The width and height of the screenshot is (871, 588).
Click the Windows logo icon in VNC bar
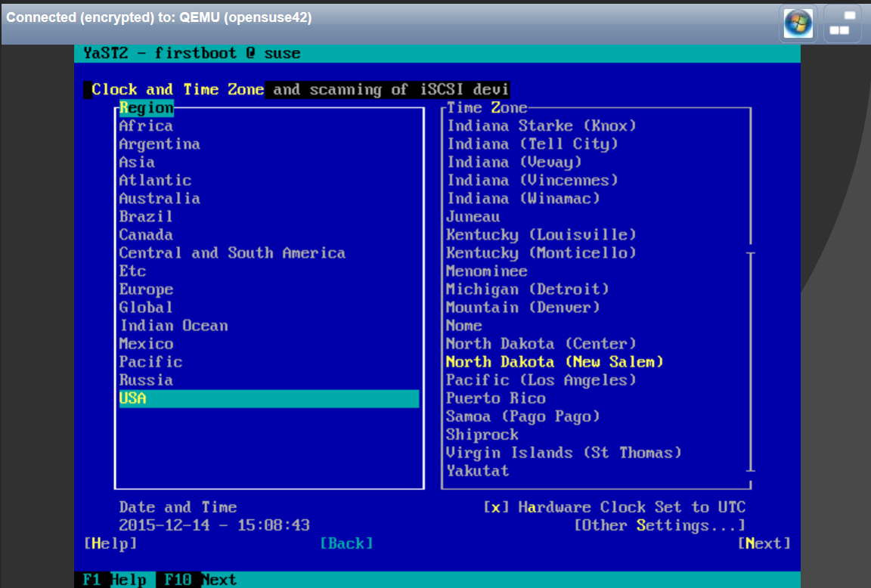pyautogui.click(x=798, y=23)
